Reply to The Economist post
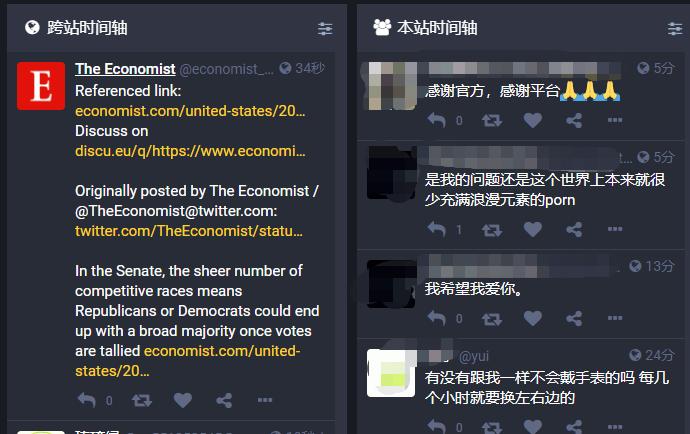 coord(87,400)
